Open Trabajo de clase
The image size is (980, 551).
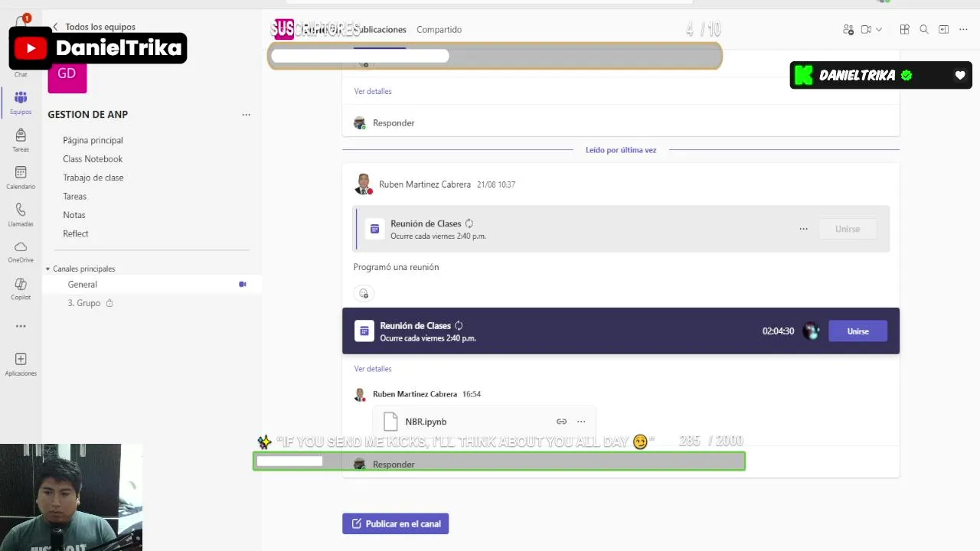[93, 178]
